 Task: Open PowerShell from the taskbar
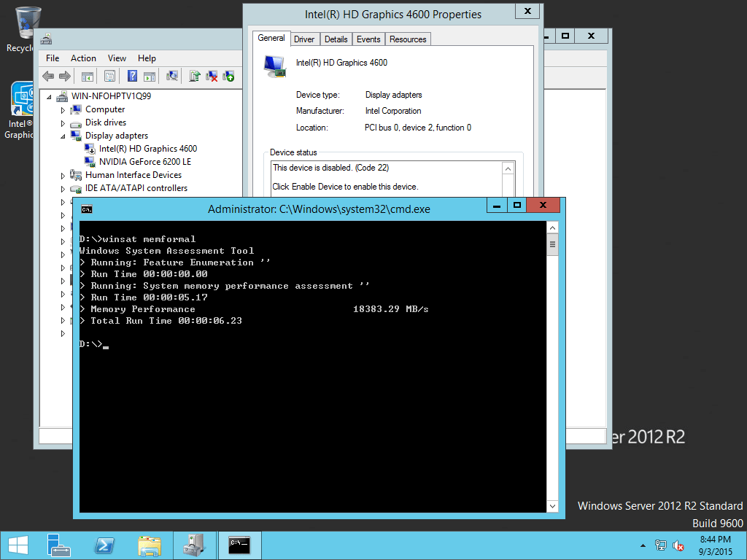[x=104, y=545]
